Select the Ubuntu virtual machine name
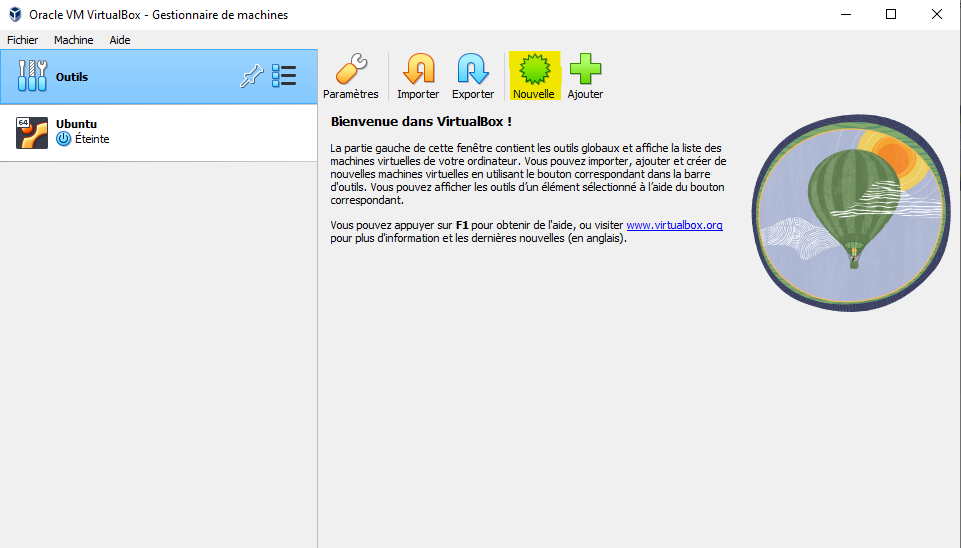 pos(77,124)
